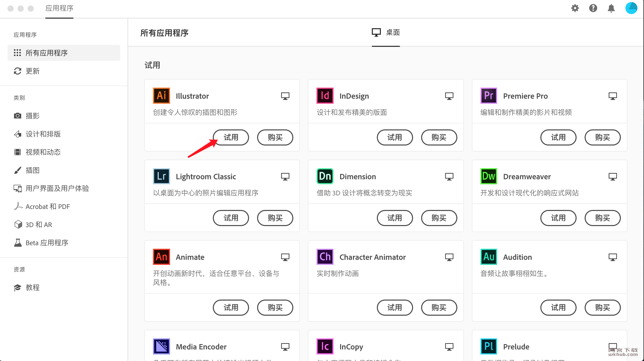Open the notifications bell icon

[611, 8]
